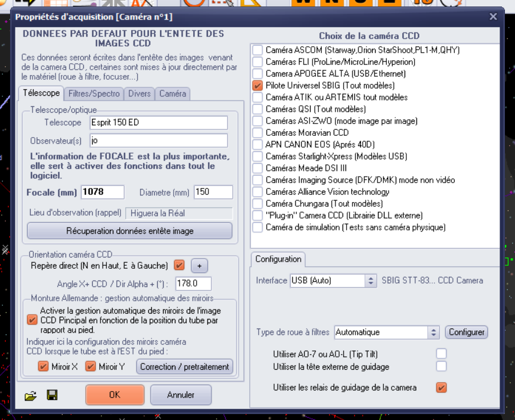The image size is (515, 420).
Task: Click into the Focale (mm) field
Action: click(x=102, y=192)
